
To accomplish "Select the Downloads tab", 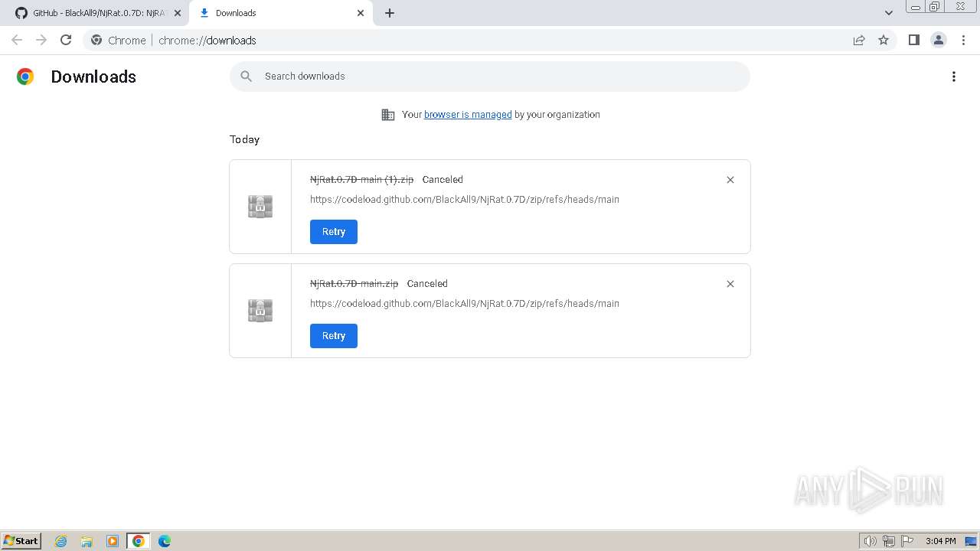I will click(280, 13).
